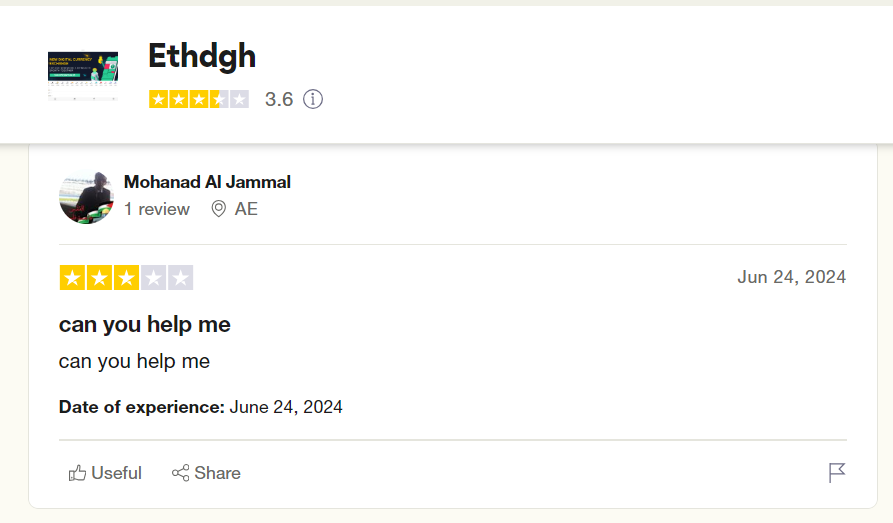Click the Date of experience line

[200, 407]
